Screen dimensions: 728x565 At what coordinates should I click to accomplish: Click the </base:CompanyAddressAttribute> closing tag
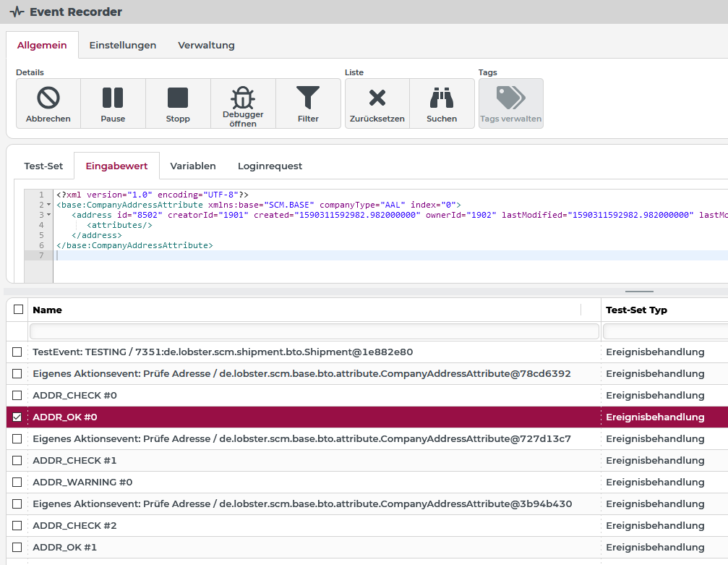tap(134, 245)
